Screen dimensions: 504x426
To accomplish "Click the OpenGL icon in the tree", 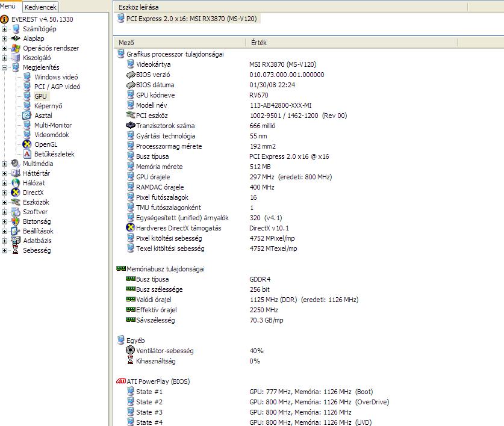I will pos(27,144).
